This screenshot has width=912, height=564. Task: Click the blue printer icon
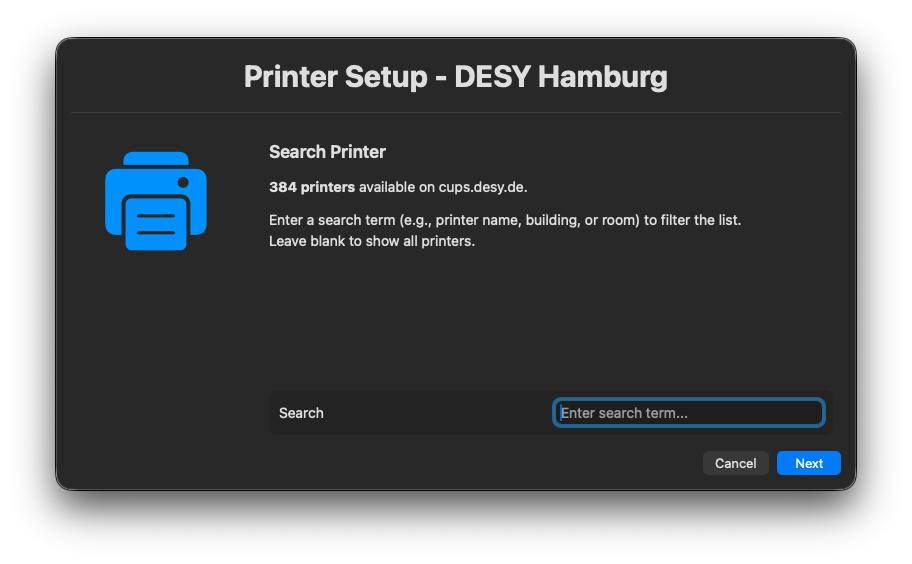155,200
